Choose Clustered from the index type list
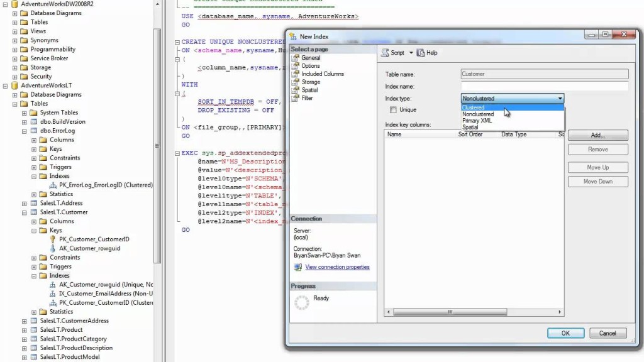 pos(474,107)
